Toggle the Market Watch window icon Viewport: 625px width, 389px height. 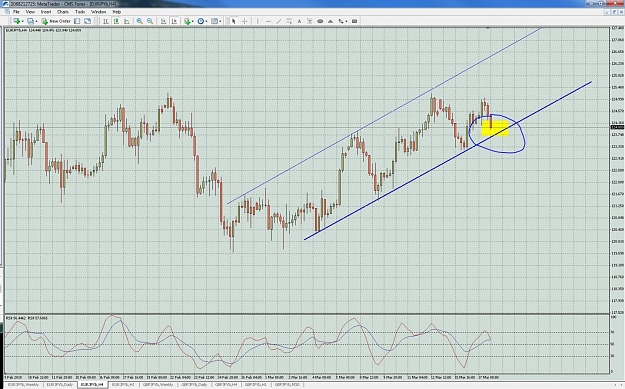pyautogui.click(x=77, y=21)
